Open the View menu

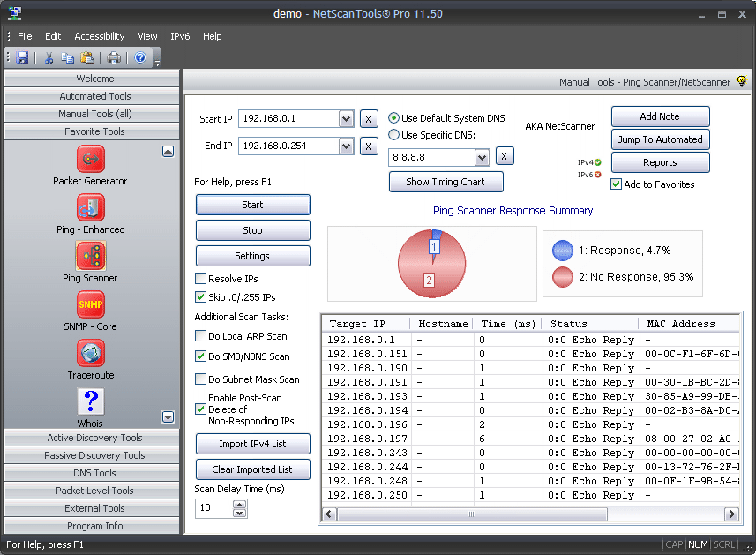(147, 36)
